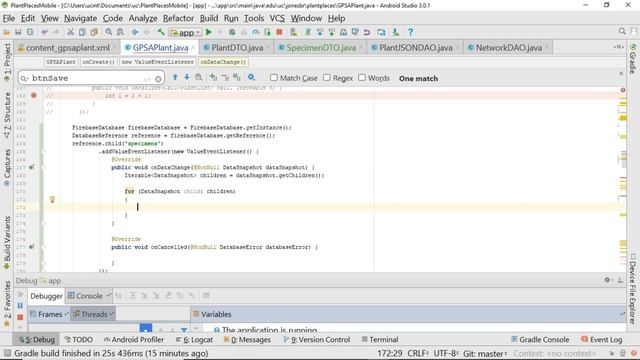Close the find bar with x
The height and width of the screenshot is (360, 640).
tap(621, 74)
